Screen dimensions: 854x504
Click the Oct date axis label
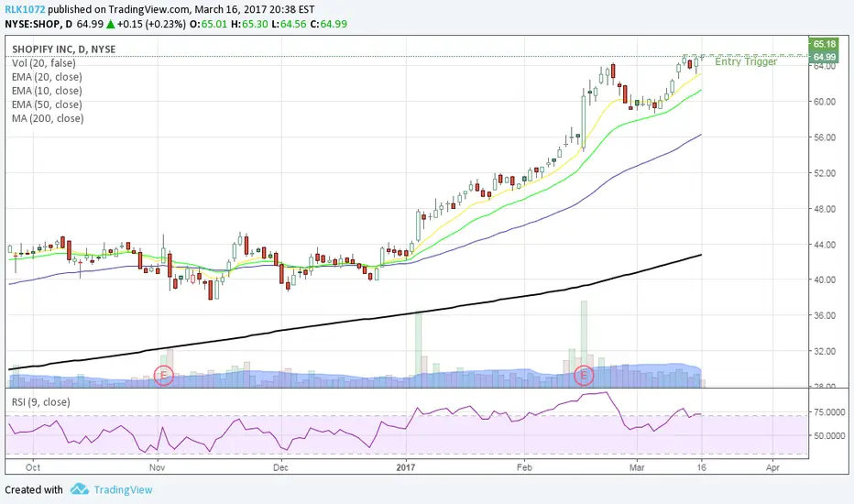tap(33, 467)
